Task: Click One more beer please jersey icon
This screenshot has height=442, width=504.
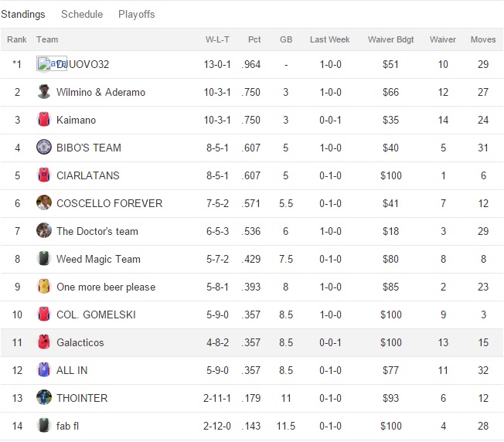Action: 44,287
